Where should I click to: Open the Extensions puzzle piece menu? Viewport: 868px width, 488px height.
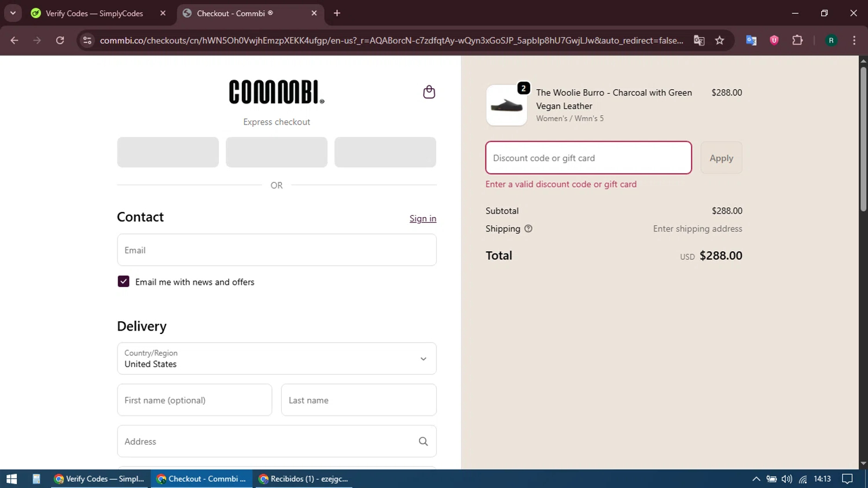pyautogui.click(x=797, y=41)
